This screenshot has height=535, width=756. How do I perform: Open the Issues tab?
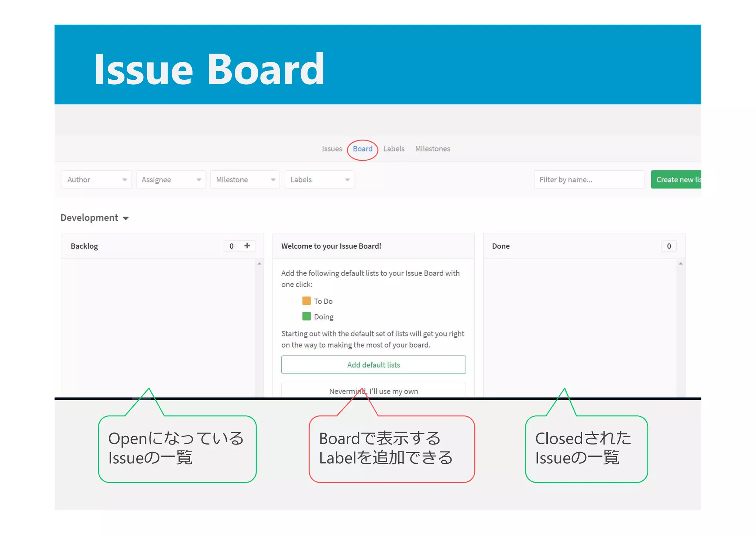click(x=332, y=149)
